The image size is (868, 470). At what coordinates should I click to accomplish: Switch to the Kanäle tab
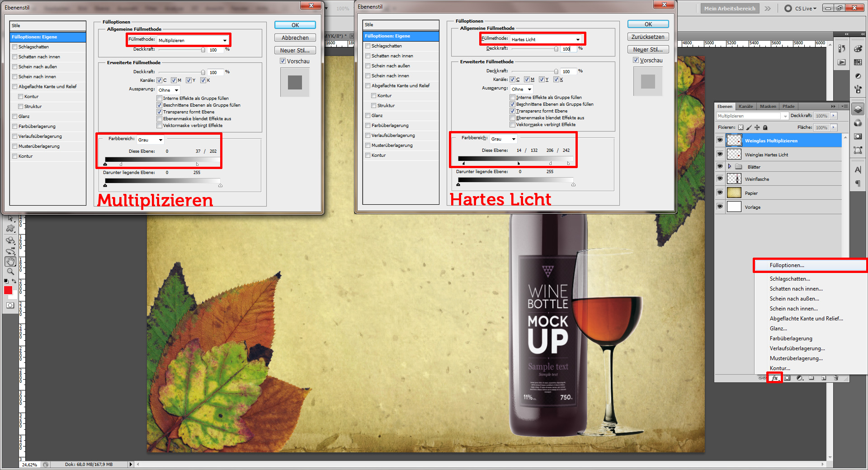coord(746,106)
